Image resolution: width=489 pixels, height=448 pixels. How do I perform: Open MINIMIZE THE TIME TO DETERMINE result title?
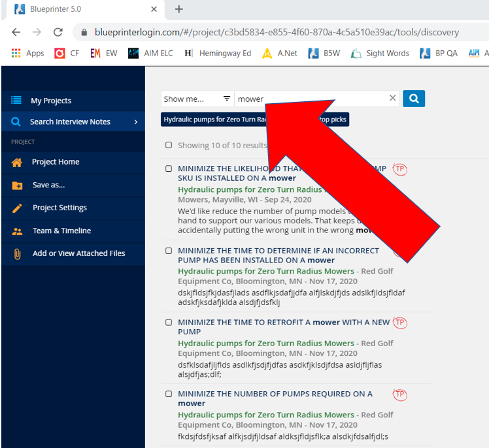[278, 255]
